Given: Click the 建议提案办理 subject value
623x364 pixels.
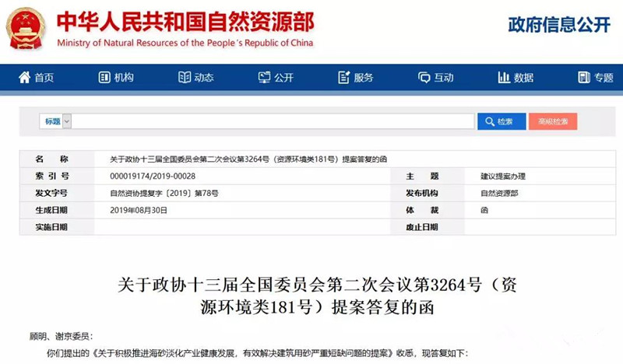Looking at the screenshot, I should tap(503, 177).
